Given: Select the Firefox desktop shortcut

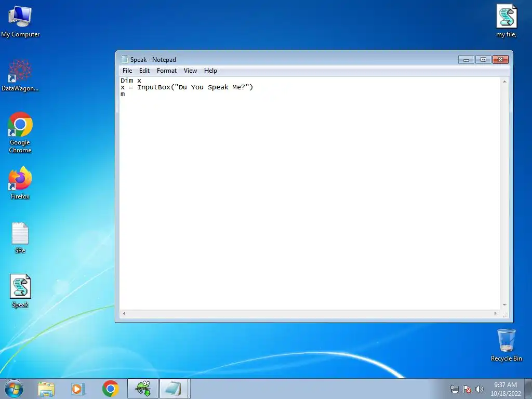Looking at the screenshot, I should [20, 182].
